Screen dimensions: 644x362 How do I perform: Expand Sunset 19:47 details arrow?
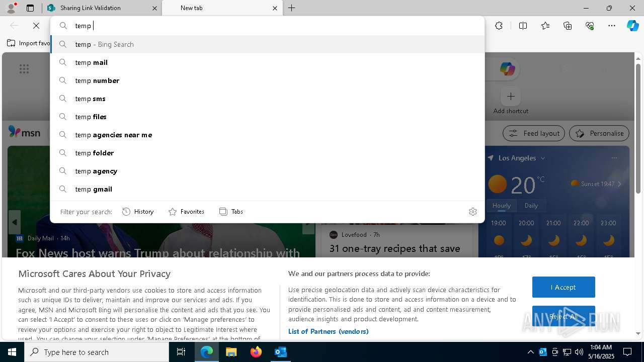tap(619, 184)
